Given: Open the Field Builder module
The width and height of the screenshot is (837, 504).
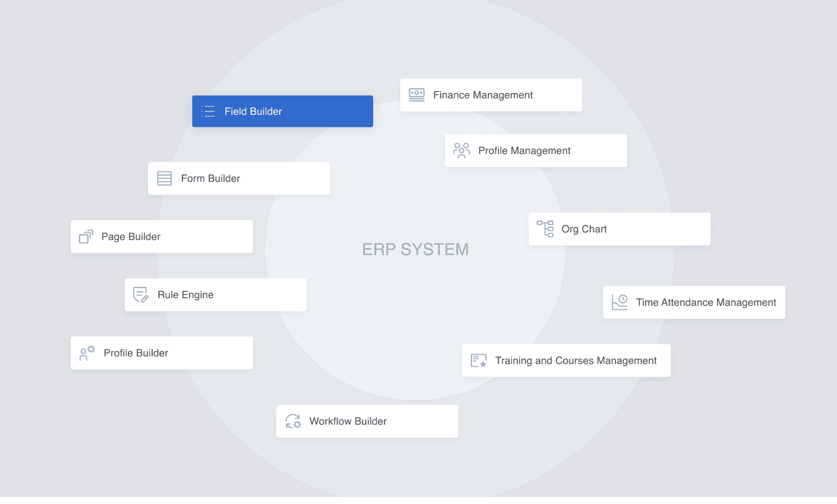Looking at the screenshot, I should click(x=282, y=112).
